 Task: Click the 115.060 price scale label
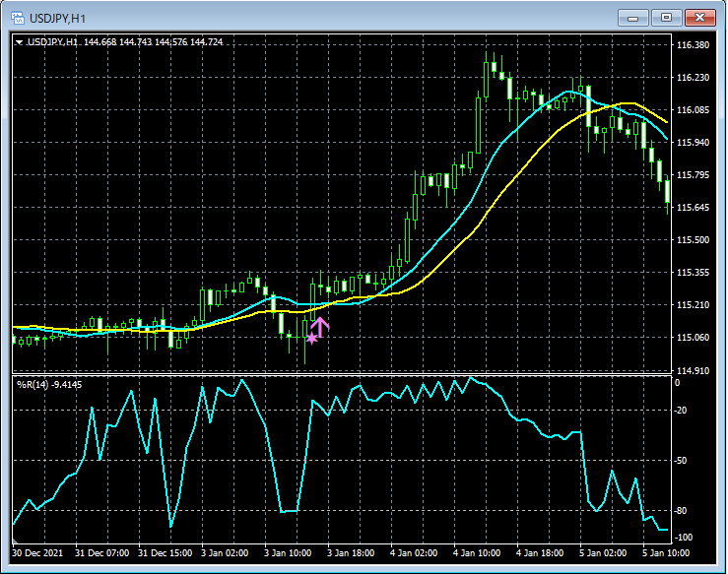(693, 338)
